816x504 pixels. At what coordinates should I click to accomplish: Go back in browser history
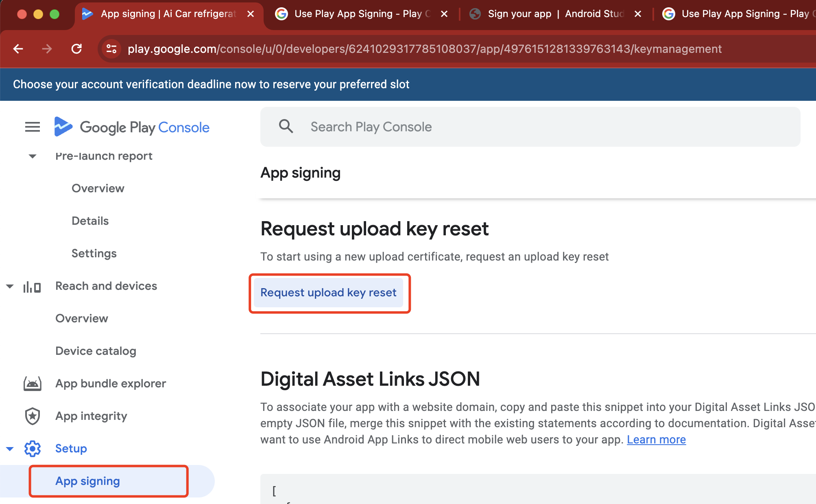click(x=18, y=49)
